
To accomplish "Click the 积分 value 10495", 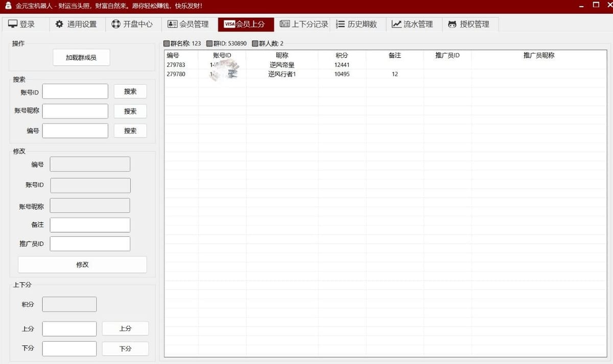I will [342, 74].
